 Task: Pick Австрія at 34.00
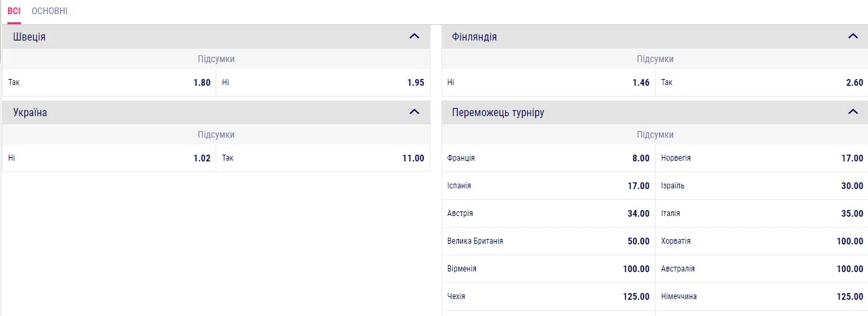click(x=548, y=214)
